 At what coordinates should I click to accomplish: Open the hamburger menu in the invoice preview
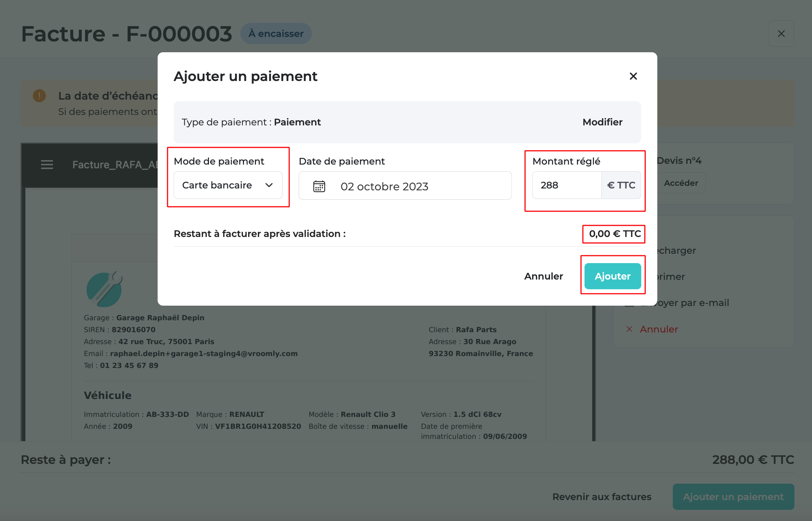47,165
